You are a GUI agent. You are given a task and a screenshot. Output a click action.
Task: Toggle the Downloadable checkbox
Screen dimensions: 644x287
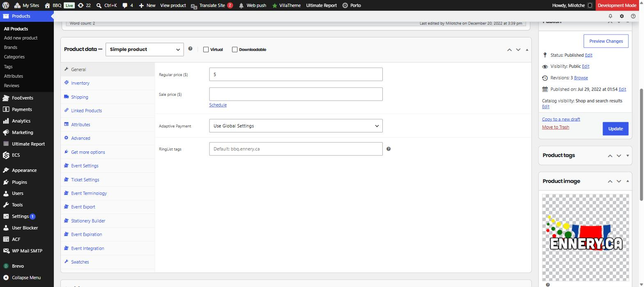(x=235, y=49)
